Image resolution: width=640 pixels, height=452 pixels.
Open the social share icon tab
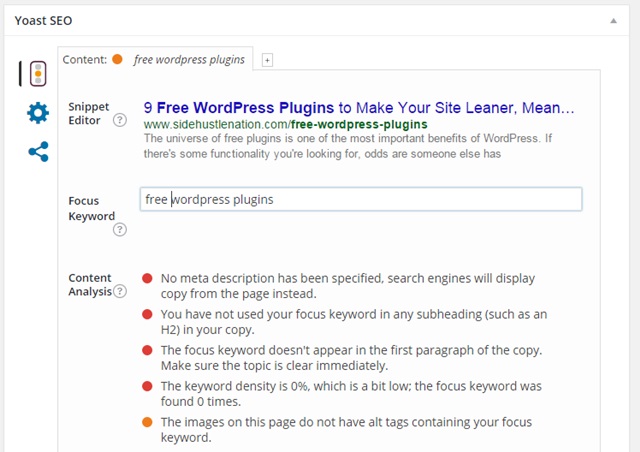(38, 151)
